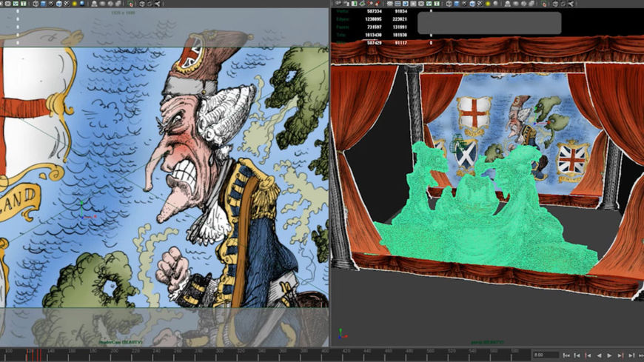Toggle field chart in left renderCam panel
This screenshot has height=362, width=644.
[x=8, y=4]
